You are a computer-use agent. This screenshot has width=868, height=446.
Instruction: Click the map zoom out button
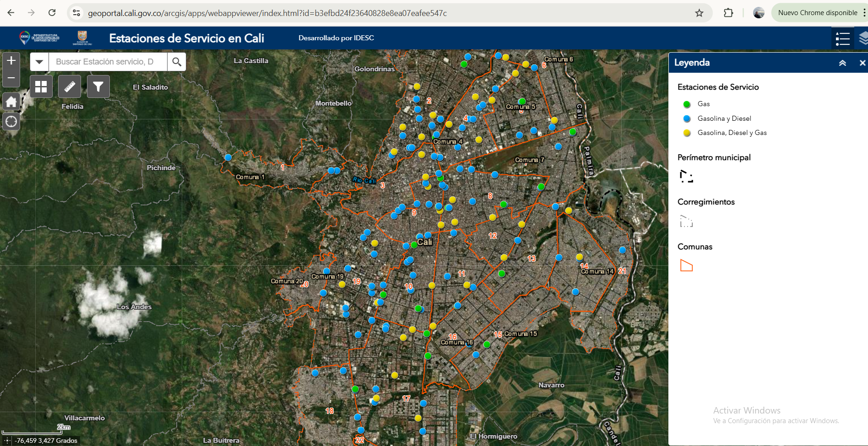coord(11,78)
